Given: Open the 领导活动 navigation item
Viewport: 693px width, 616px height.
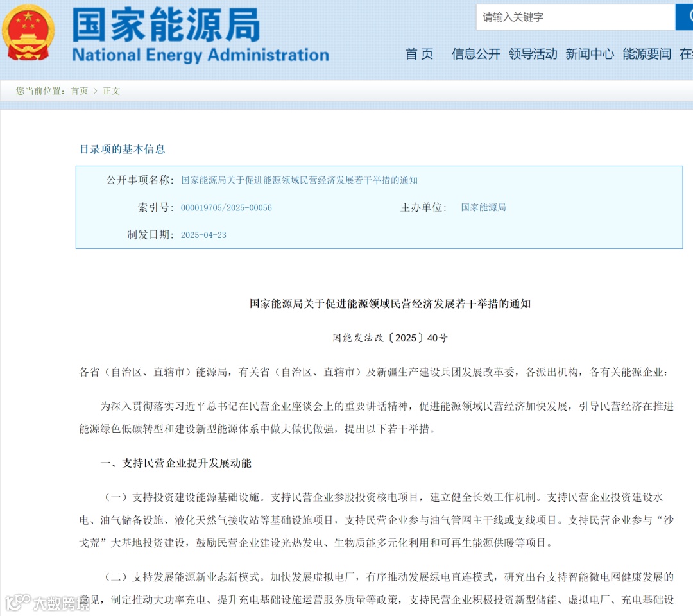Looking at the screenshot, I should click(x=533, y=54).
